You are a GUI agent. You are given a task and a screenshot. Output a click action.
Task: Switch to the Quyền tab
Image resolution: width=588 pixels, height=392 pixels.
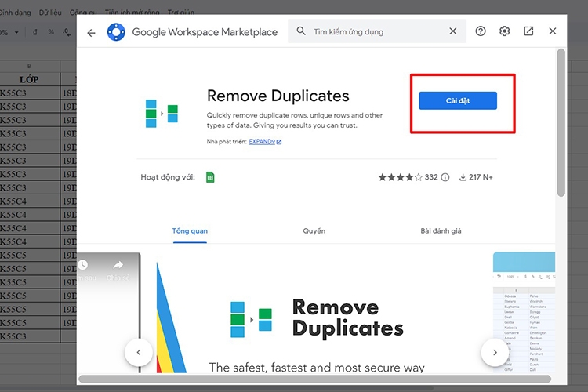[x=314, y=231]
